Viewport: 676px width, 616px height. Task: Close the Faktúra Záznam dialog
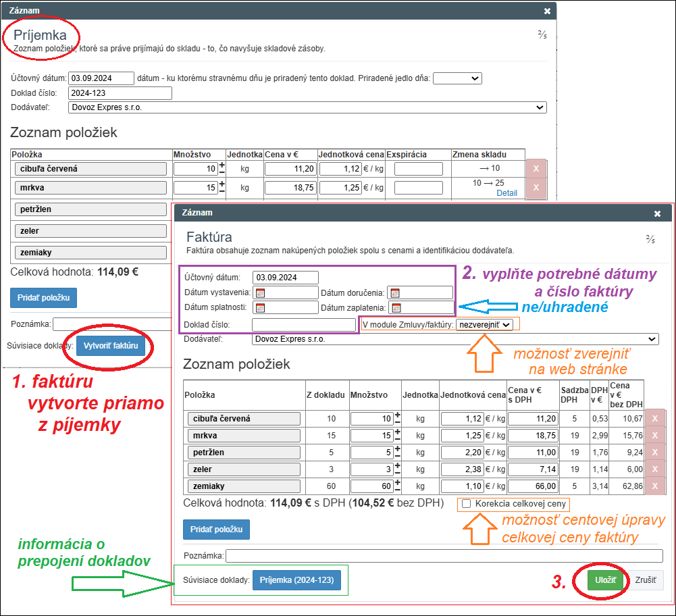(657, 213)
